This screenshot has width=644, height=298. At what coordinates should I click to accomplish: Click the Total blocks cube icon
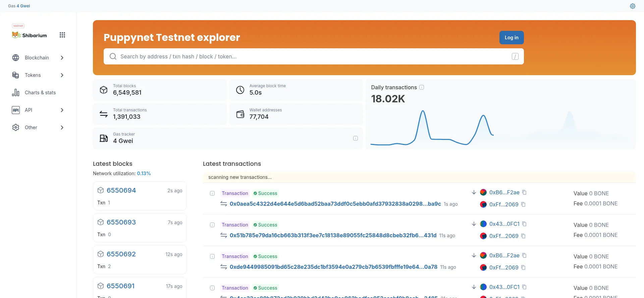[104, 90]
